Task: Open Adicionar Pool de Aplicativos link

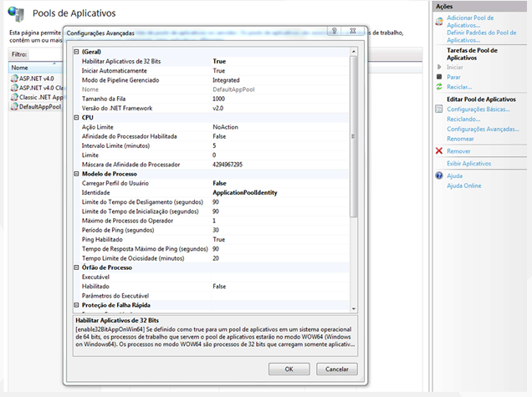Action: [470, 22]
